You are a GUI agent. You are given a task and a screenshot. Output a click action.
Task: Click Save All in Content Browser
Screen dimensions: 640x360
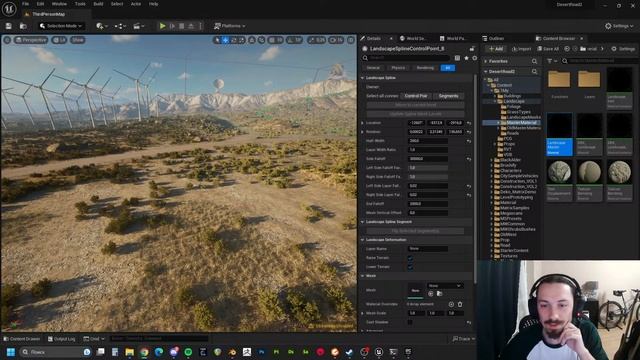[x=548, y=49]
